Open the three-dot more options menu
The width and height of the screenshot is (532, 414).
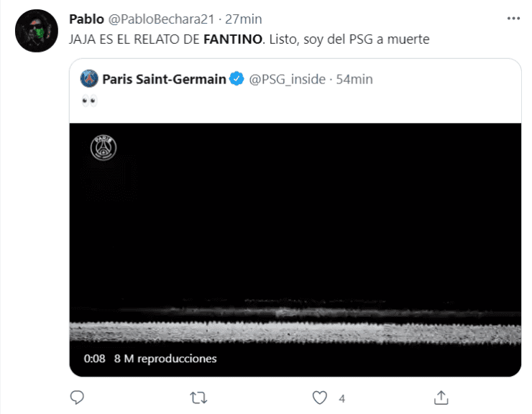pos(512,17)
